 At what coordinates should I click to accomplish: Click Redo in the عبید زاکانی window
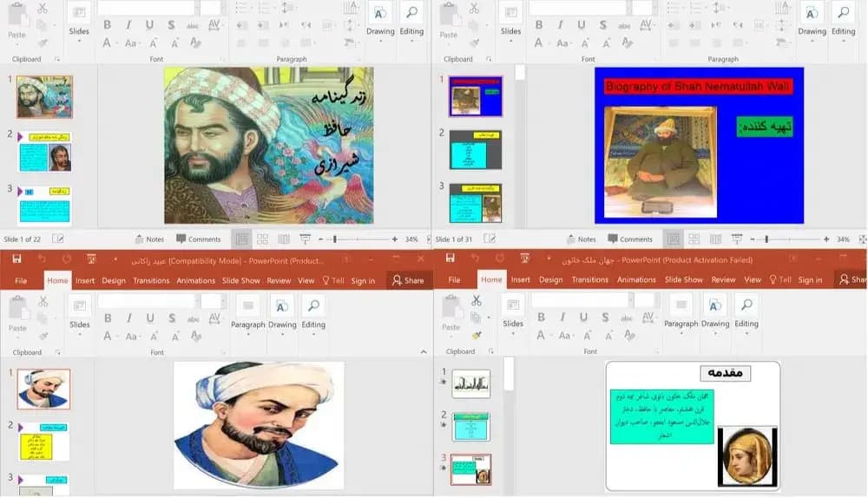[x=67, y=259]
